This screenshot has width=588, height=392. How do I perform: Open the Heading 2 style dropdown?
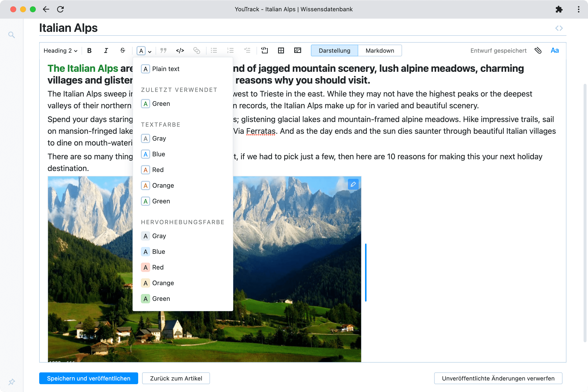(x=60, y=50)
